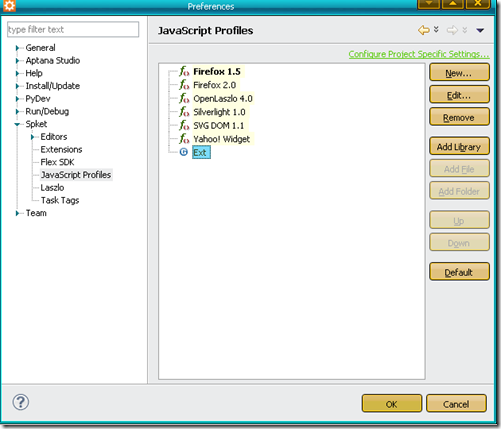Select JavaScript Profiles in the tree
The width and height of the screenshot is (501, 429).
point(76,175)
